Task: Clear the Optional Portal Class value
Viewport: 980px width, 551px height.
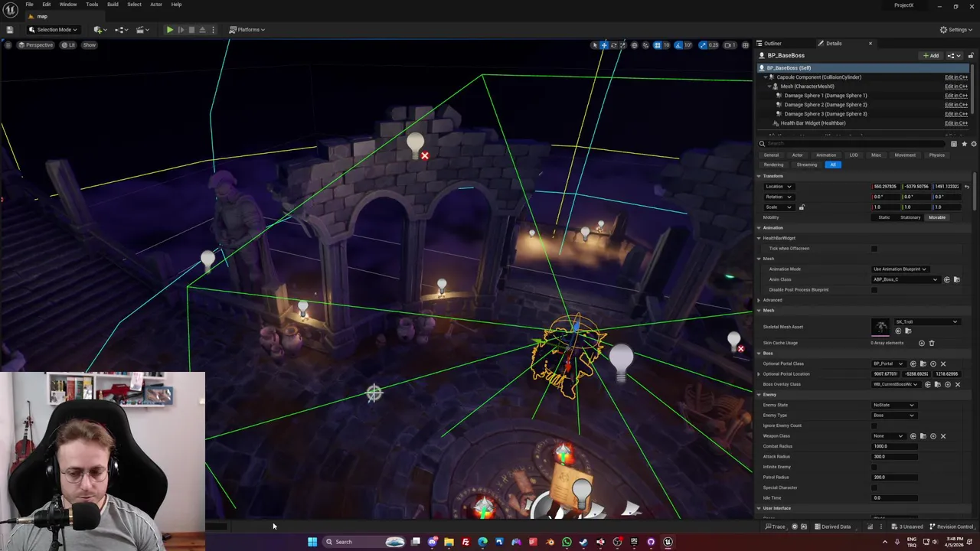Action: coord(942,364)
